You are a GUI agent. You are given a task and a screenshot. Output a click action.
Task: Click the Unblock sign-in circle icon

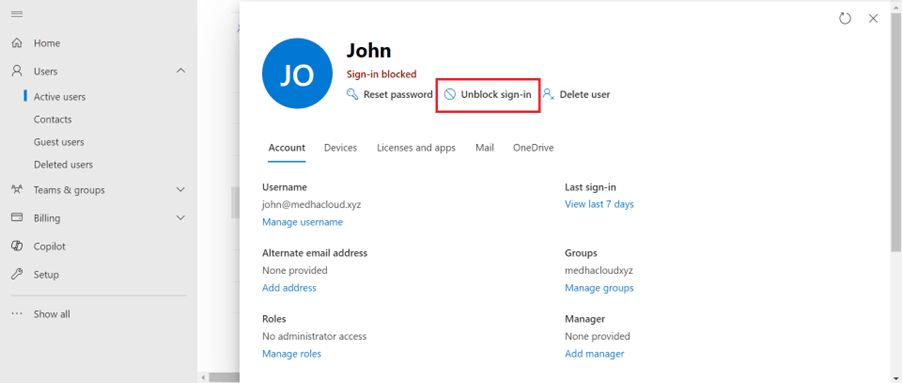450,94
